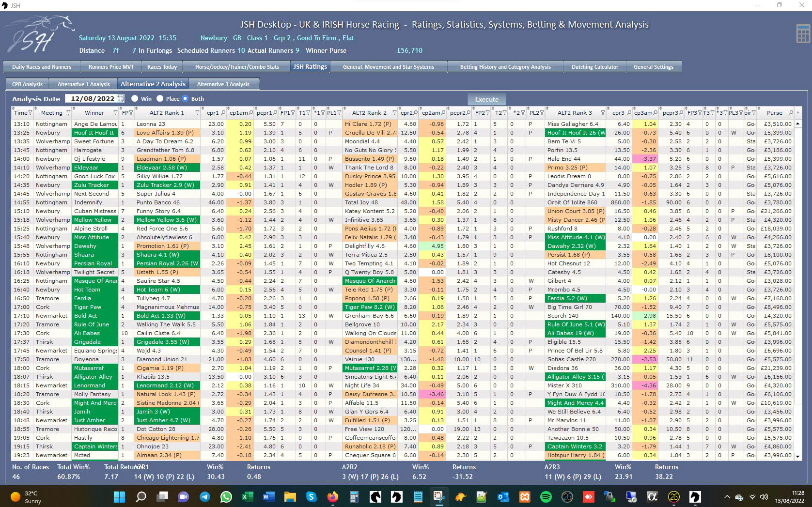Screen dimensions: 812x507
Task: Open the General Settings tab
Action: coord(654,67)
